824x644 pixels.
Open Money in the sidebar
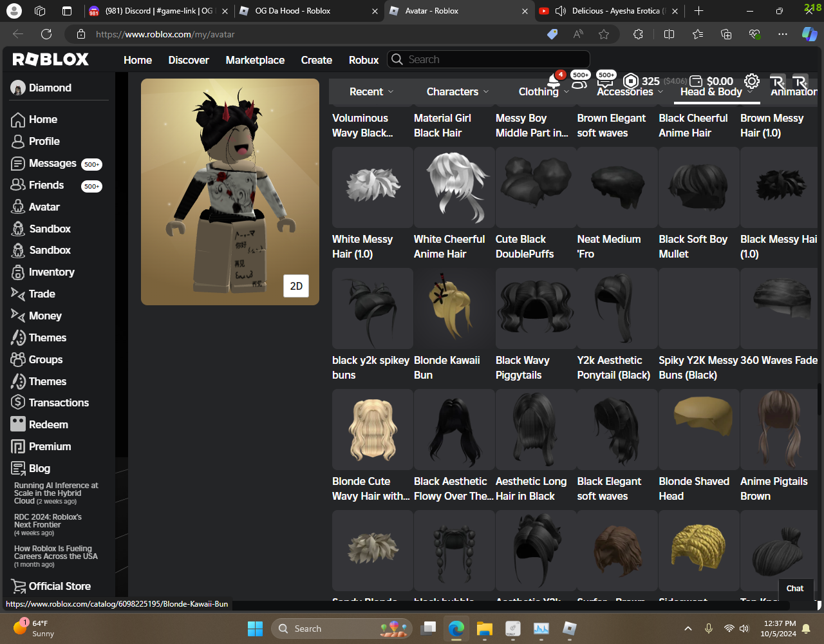coord(36,316)
